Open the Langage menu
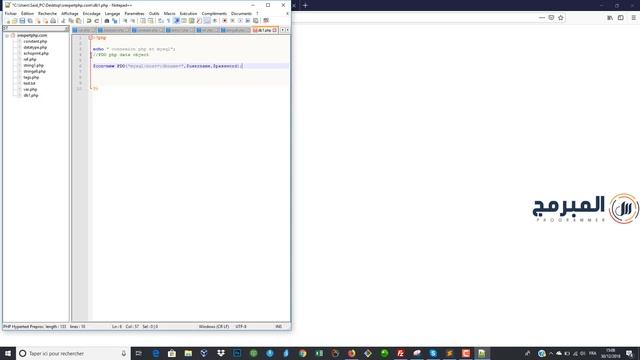The height and width of the screenshot is (360, 640). pyautogui.click(x=112, y=13)
